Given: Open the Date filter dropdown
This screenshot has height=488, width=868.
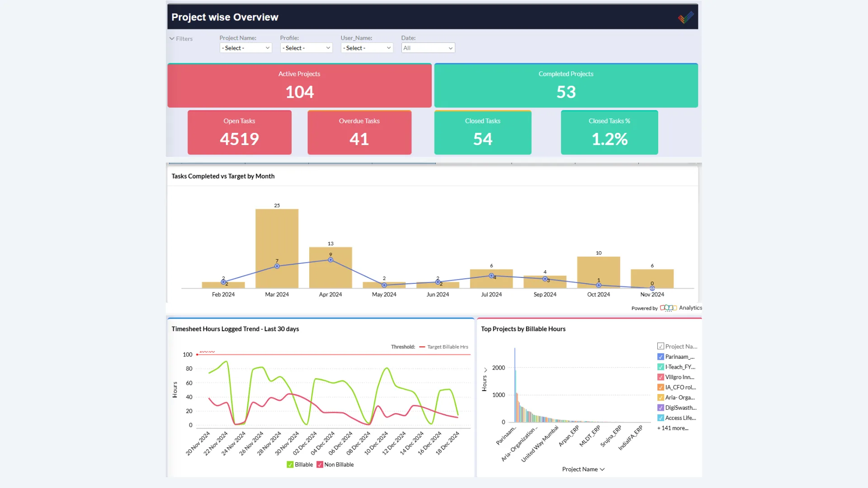Looking at the screenshot, I should tap(428, 48).
